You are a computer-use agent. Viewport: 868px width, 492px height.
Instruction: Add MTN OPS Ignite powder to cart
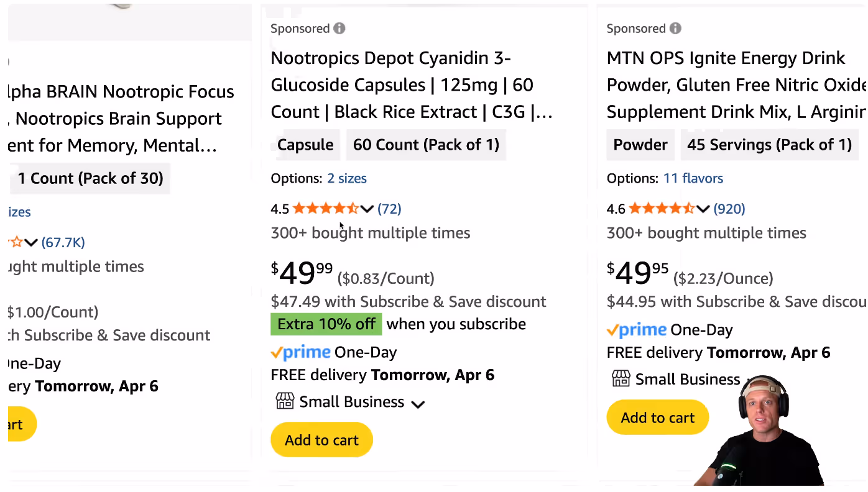coord(658,417)
